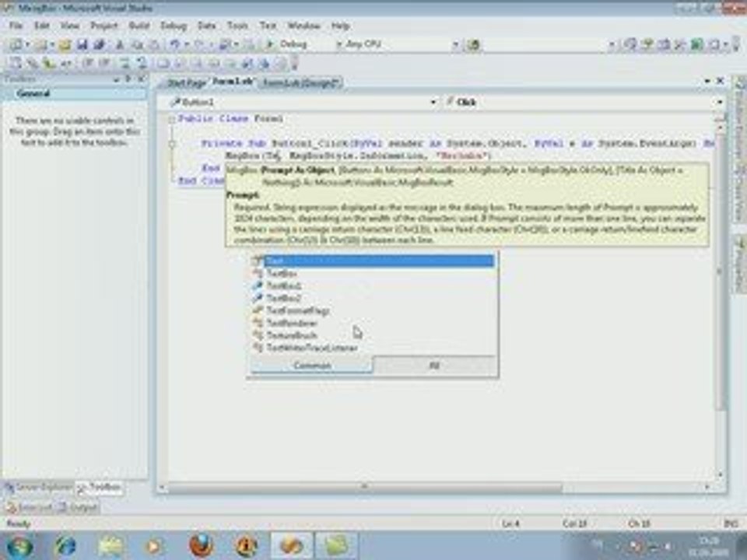Open the Data menu
The image size is (747, 560).
tap(207, 26)
